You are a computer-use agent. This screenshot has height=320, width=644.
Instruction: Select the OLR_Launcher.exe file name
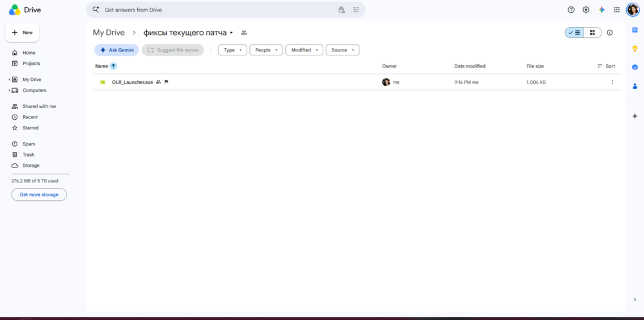pos(132,82)
